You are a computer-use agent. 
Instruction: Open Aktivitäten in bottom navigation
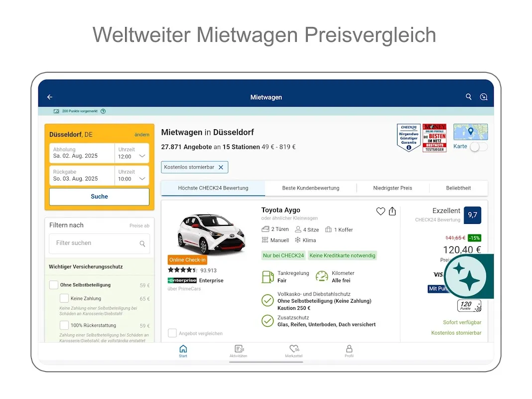click(239, 351)
